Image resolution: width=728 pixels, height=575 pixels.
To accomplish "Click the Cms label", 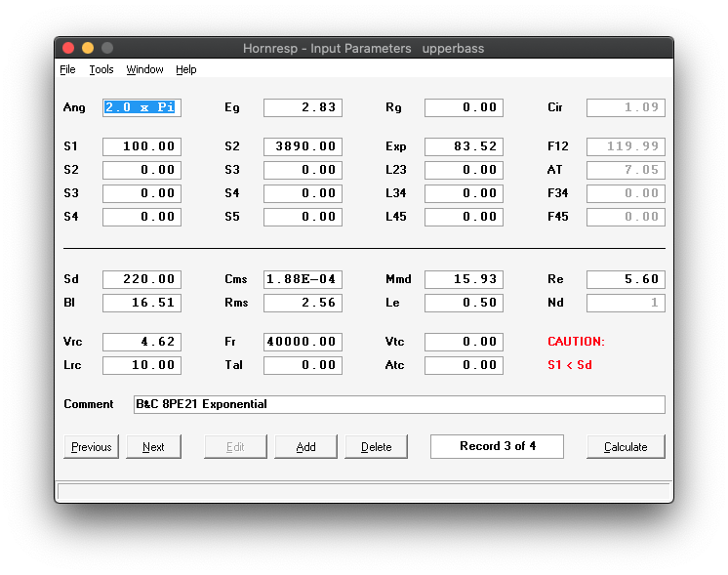I will pos(236,279).
